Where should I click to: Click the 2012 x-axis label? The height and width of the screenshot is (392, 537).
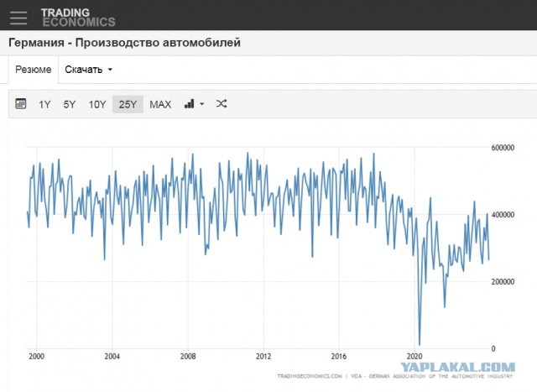click(x=264, y=356)
